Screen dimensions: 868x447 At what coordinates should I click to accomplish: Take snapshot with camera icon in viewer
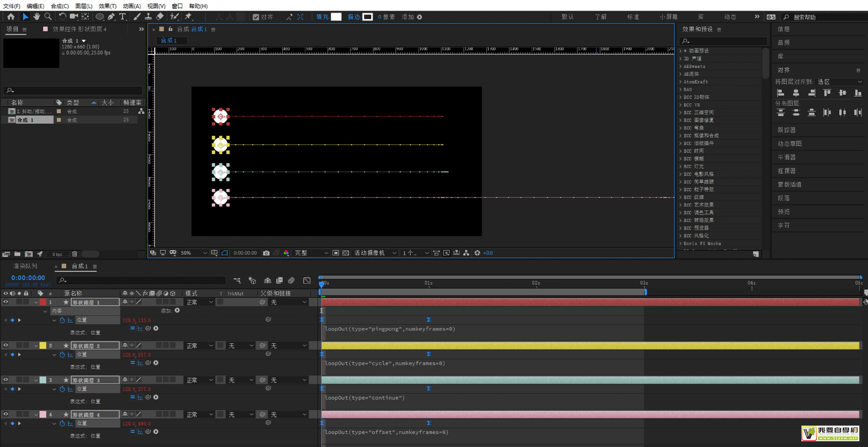[x=266, y=253]
